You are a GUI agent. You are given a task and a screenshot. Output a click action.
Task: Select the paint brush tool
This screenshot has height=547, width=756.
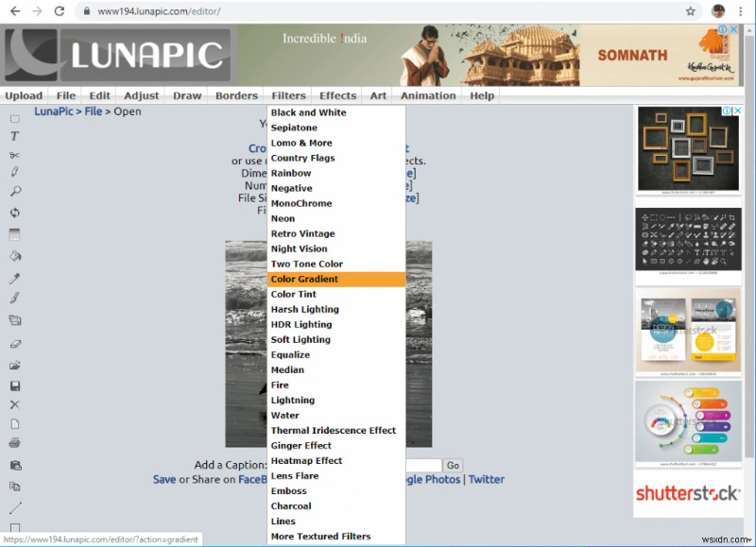15,298
